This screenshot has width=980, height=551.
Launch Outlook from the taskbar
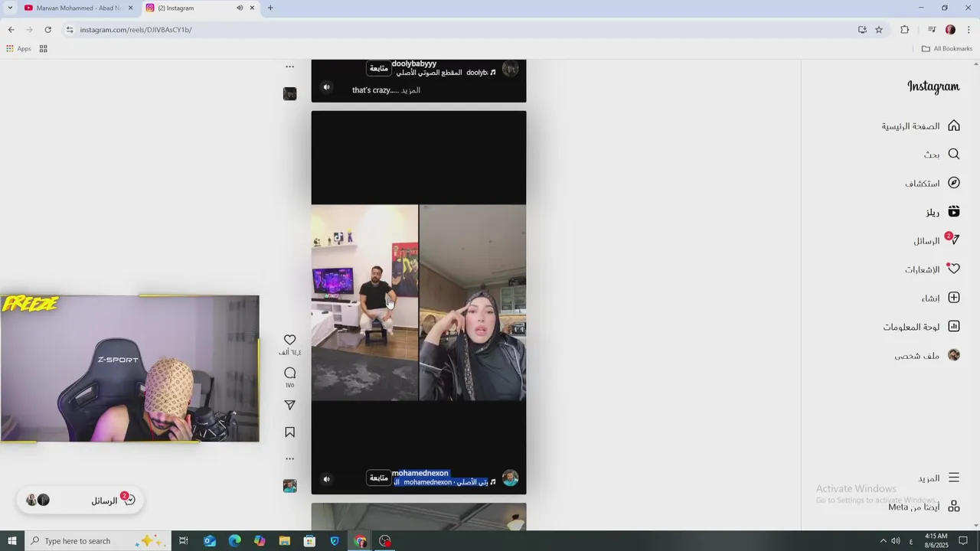pos(210,541)
